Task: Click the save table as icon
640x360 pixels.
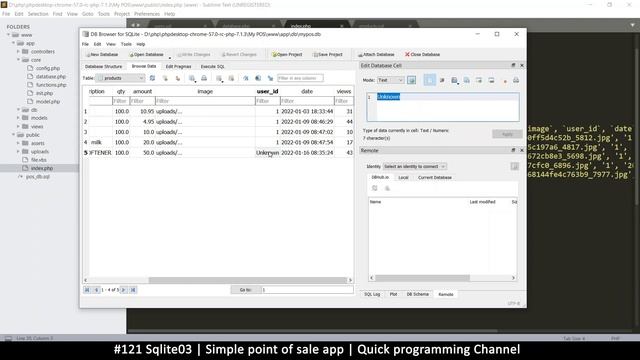Action: coord(192,78)
